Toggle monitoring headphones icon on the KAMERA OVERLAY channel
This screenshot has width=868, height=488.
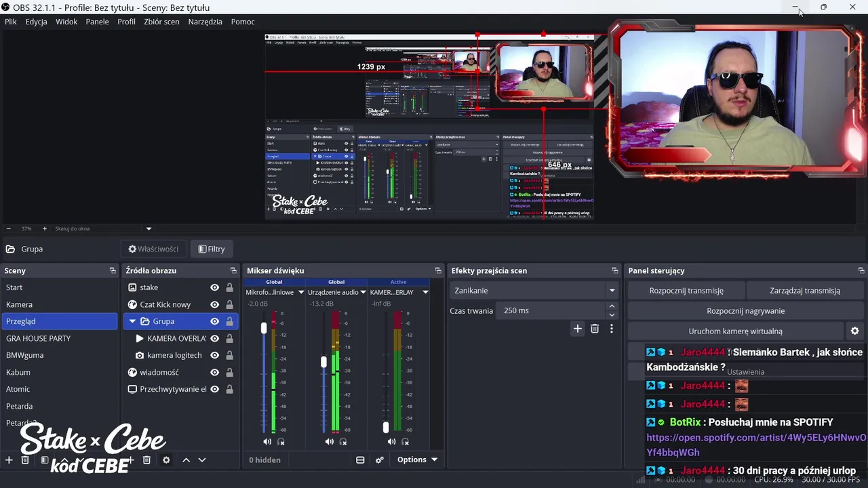[x=406, y=442]
